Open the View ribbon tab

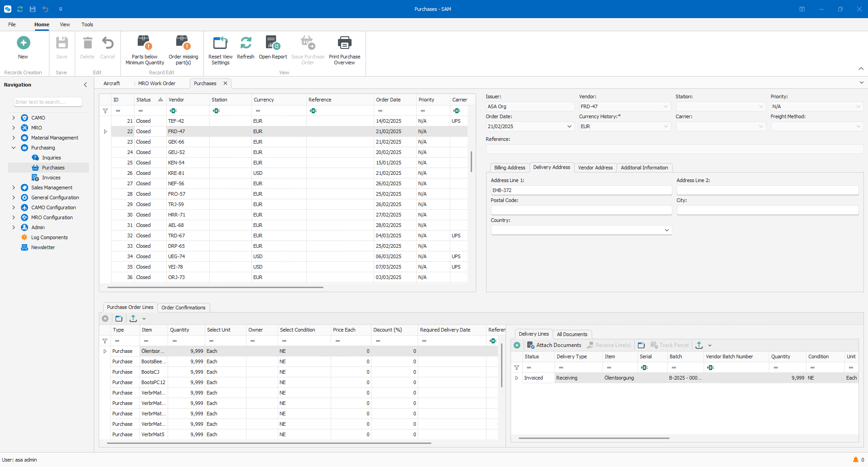tap(65, 24)
